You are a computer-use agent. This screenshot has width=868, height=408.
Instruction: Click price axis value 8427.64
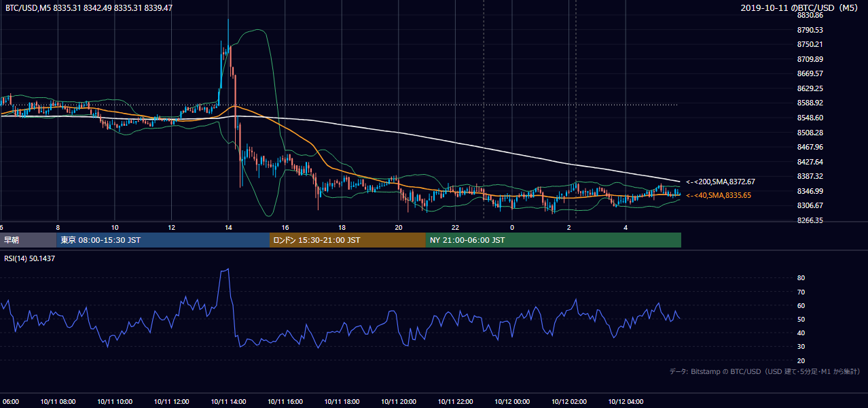tap(810, 163)
